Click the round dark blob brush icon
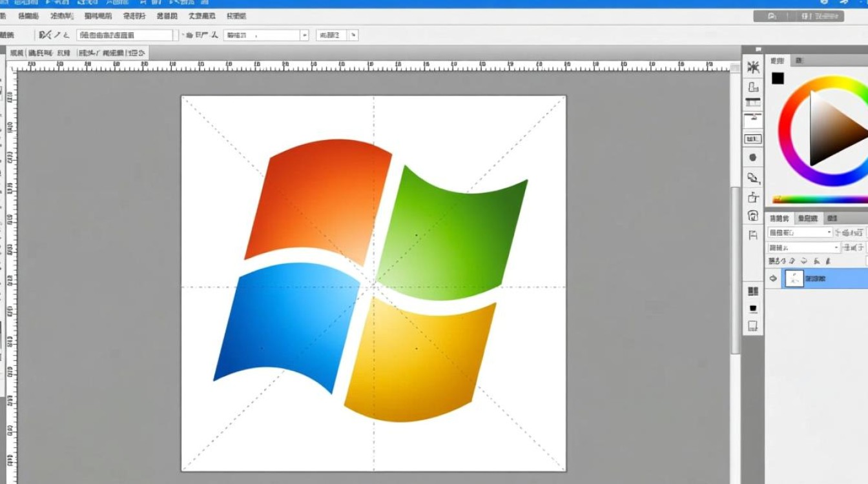 [x=752, y=157]
